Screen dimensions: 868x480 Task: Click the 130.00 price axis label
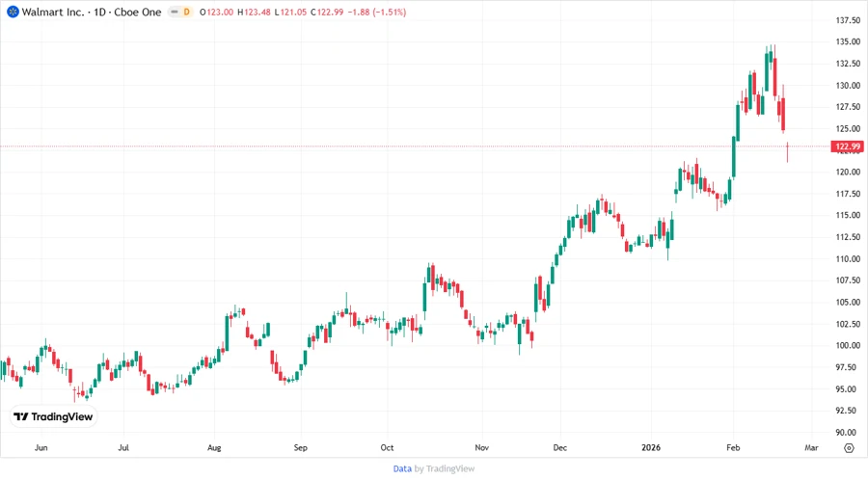[848, 85]
